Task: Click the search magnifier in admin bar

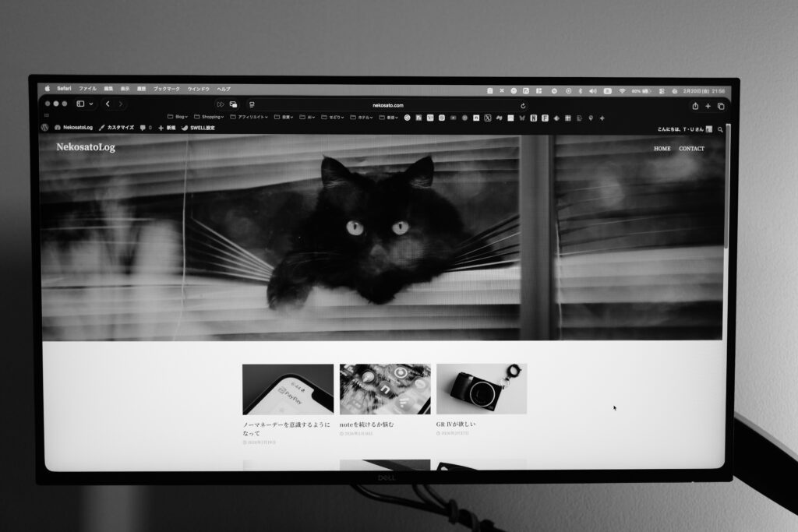Action: point(720,129)
